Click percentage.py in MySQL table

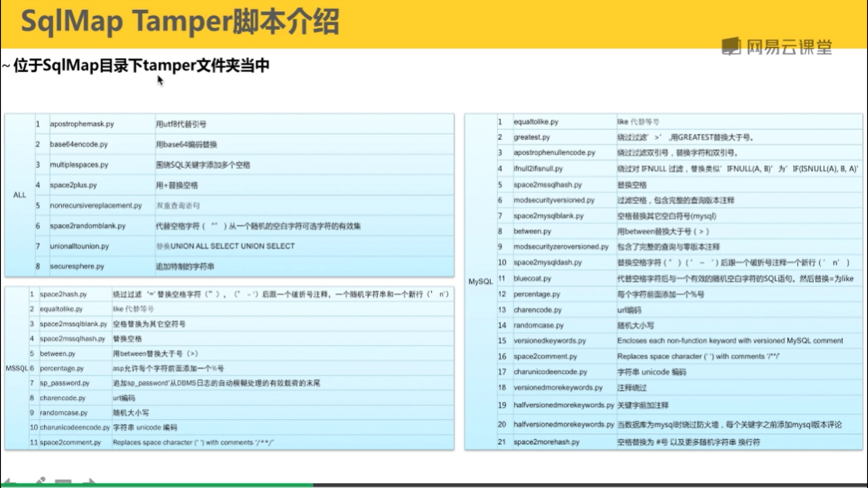[537, 294]
